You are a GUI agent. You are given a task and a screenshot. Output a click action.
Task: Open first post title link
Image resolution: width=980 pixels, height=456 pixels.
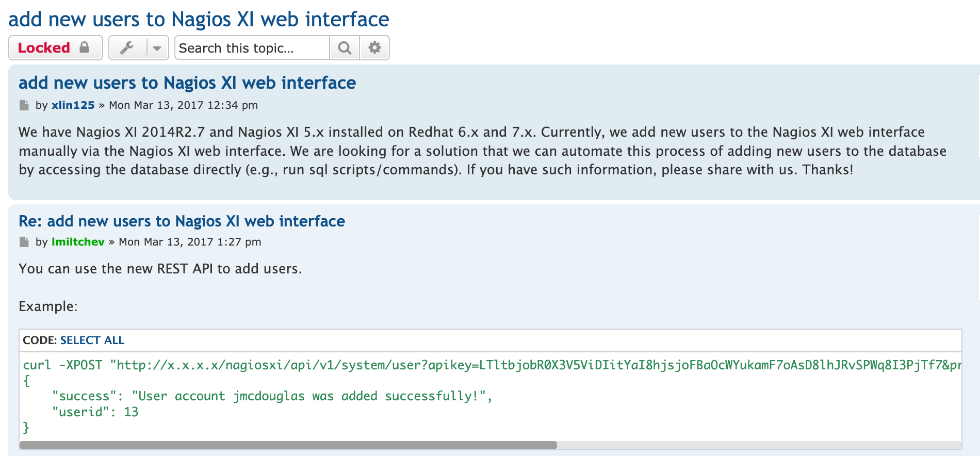[x=187, y=83]
